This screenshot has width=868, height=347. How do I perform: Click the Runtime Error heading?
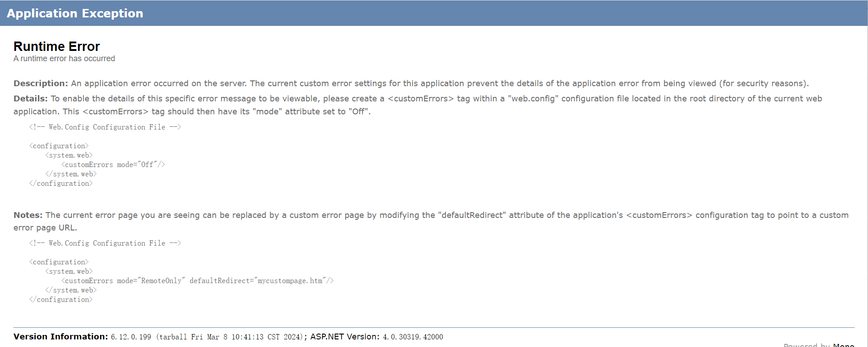[57, 46]
